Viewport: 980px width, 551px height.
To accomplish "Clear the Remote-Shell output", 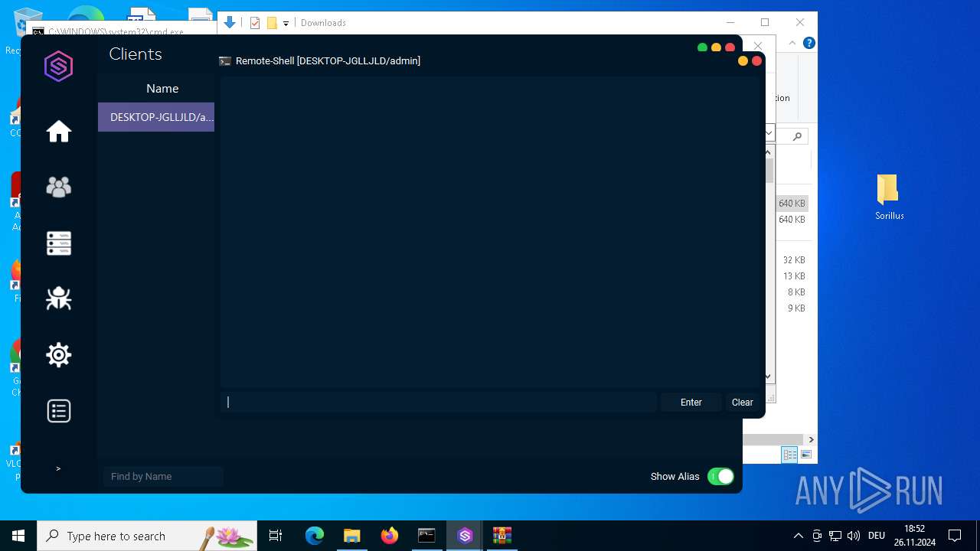I will pos(743,403).
